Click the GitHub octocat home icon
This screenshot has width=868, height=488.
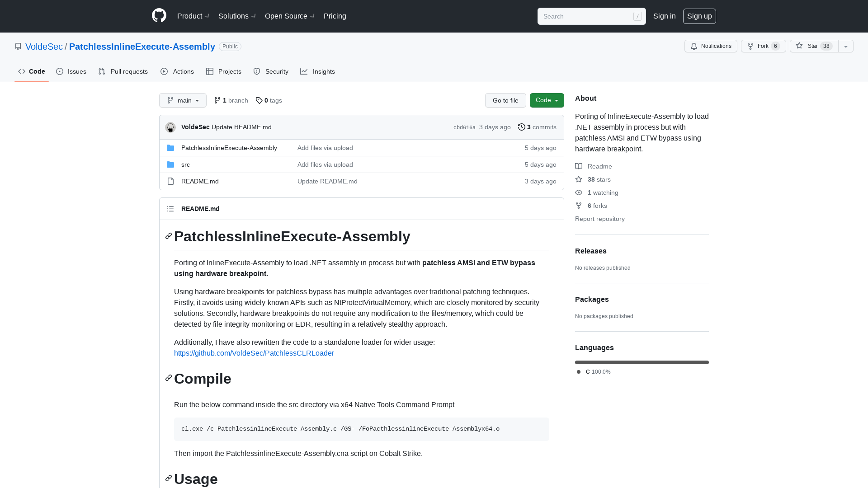click(x=159, y=16)
